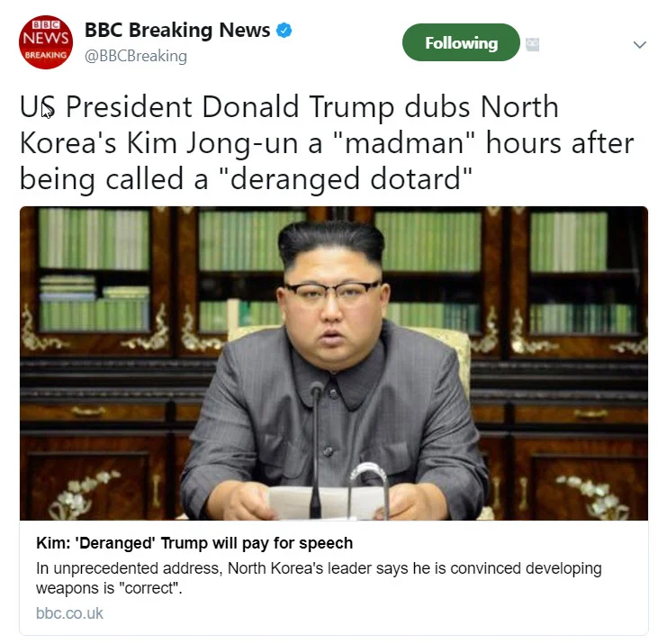Screen dimensions: 658x644
Task: Click the blue verified badge checkmark
Action: (284, 31)
